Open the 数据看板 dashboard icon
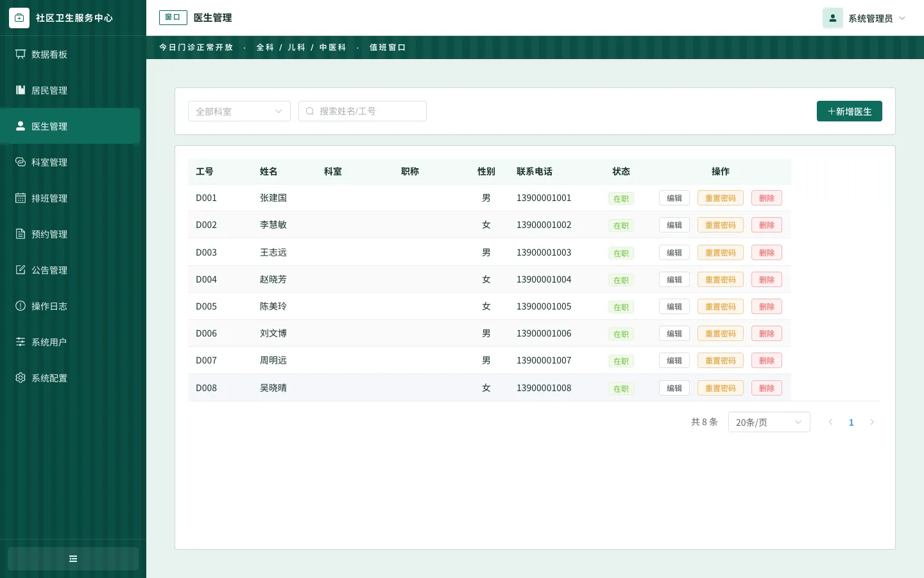Screen dimensions: 924x578 tap(21, 54)
